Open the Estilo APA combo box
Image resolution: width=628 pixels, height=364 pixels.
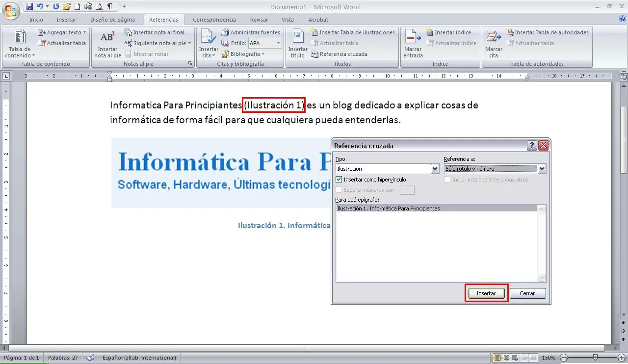(x=265, y=43)
